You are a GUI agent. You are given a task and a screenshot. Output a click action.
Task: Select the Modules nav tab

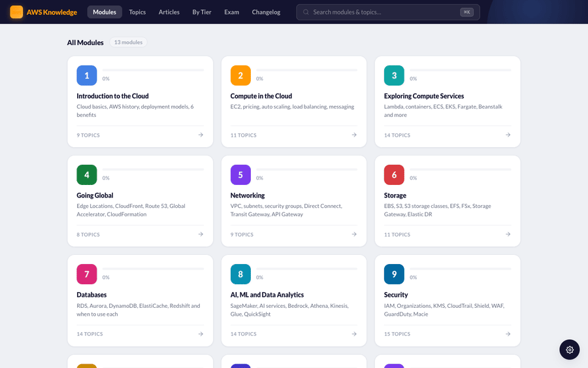(x=105, y=12)
